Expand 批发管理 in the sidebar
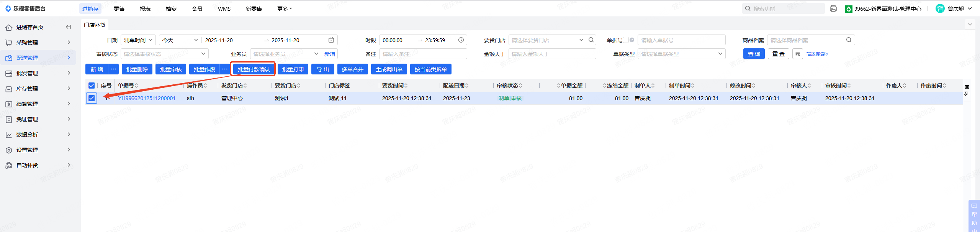 click(38, 73)
